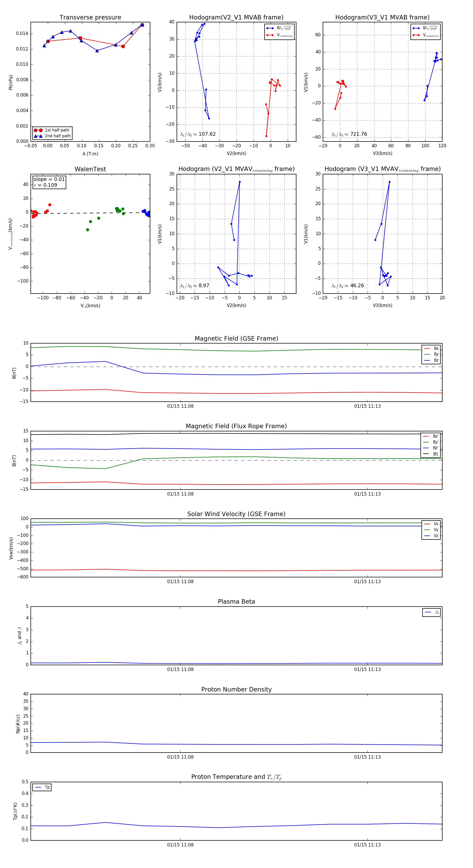This screenshot has height=868, width=473.
Task: Click the V remaining legend entry in V3_V1 MVAB hodogram
Action: tap(425, 35)
